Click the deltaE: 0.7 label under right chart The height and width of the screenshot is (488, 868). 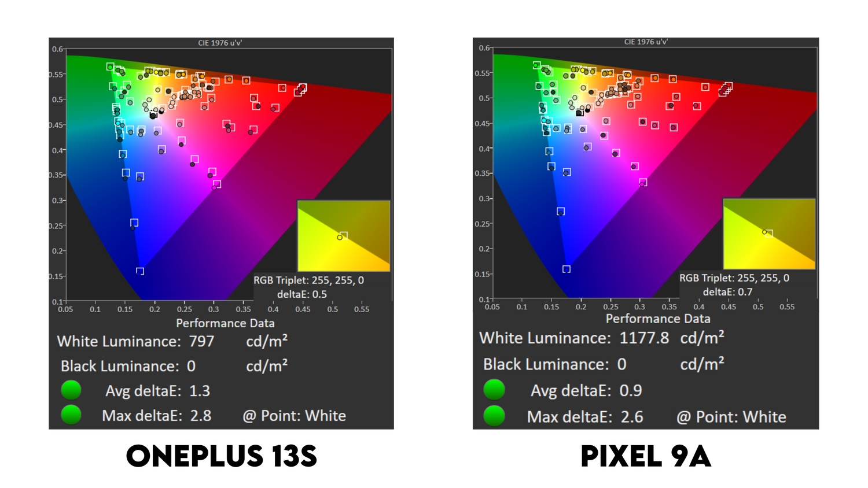tap(727, 292)
